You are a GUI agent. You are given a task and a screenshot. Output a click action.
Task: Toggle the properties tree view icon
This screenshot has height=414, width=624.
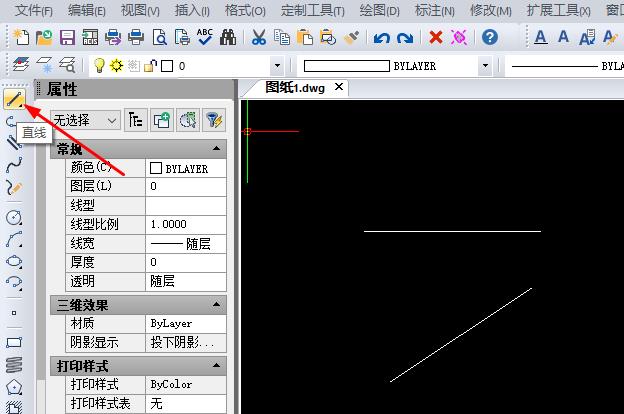136,120
